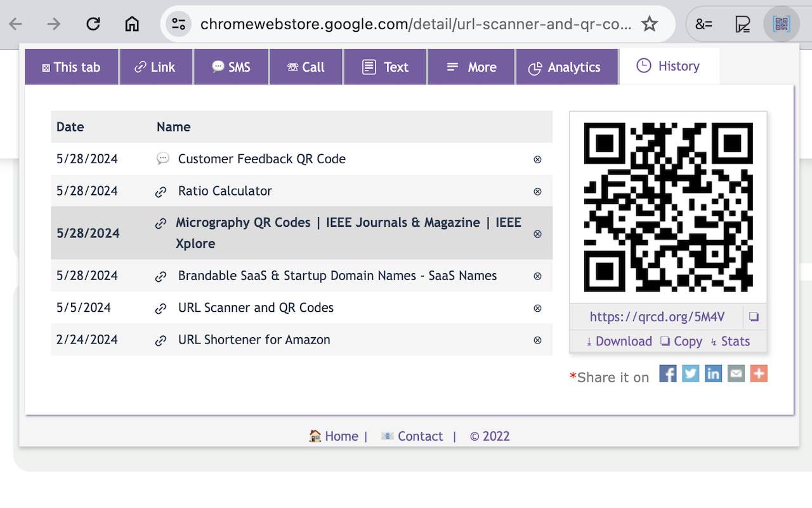Click the &= extension icon in toolbar
The width and height of the screenshot is (812, 508).
coord(704,24)
